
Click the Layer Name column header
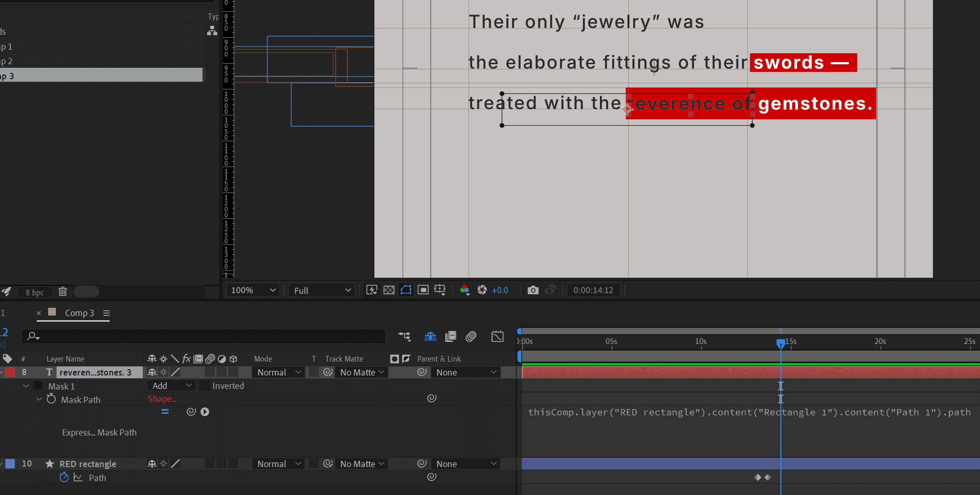65,359
